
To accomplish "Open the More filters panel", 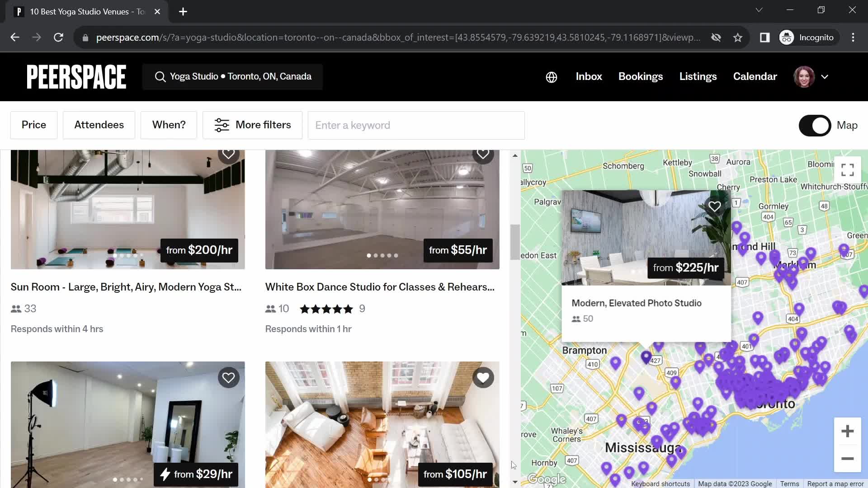I will [x=253, y=125].
